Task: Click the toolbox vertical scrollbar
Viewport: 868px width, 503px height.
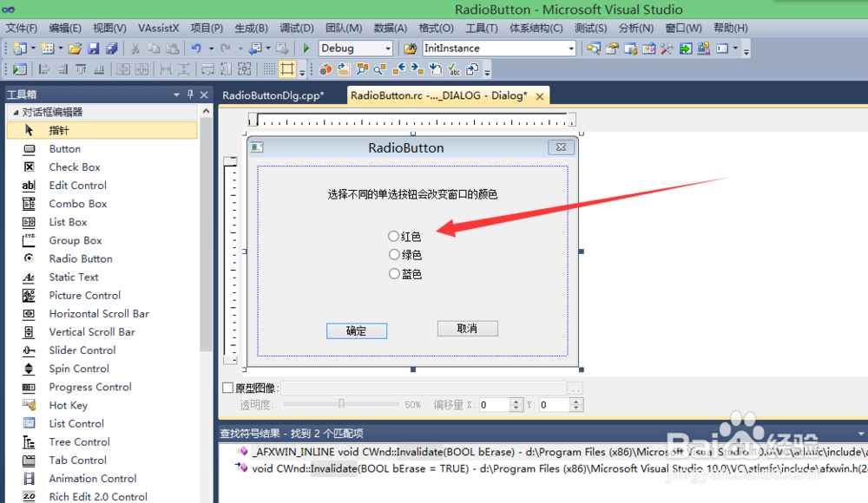Action: click(x=206, y=233)
